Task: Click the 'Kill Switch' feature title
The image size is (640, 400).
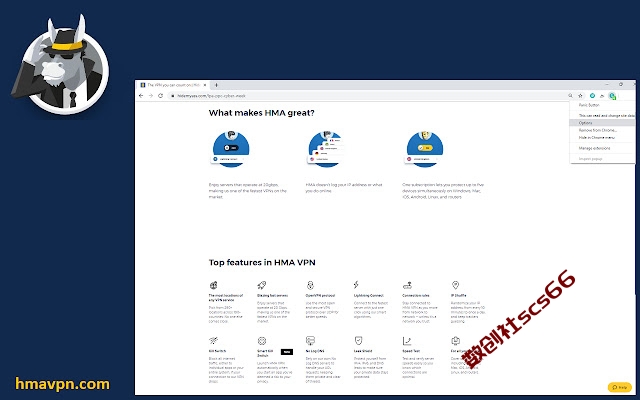Action: (217, 351)
